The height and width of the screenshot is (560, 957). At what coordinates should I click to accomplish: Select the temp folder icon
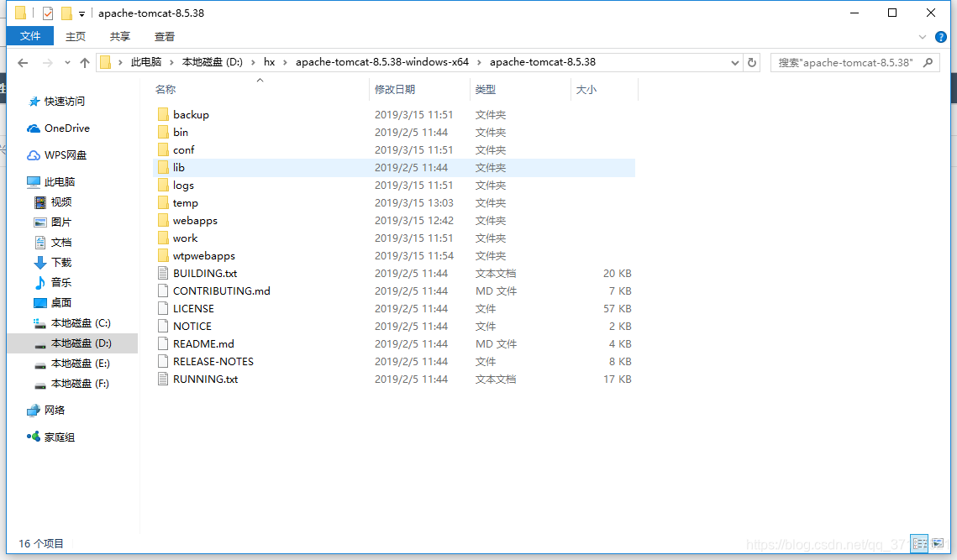click(163, 202)
